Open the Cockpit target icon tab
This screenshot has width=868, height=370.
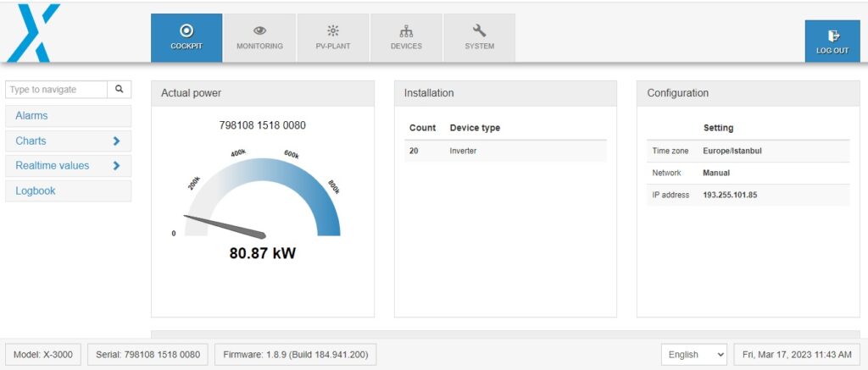pyautogui.click(x=187, y=30)
